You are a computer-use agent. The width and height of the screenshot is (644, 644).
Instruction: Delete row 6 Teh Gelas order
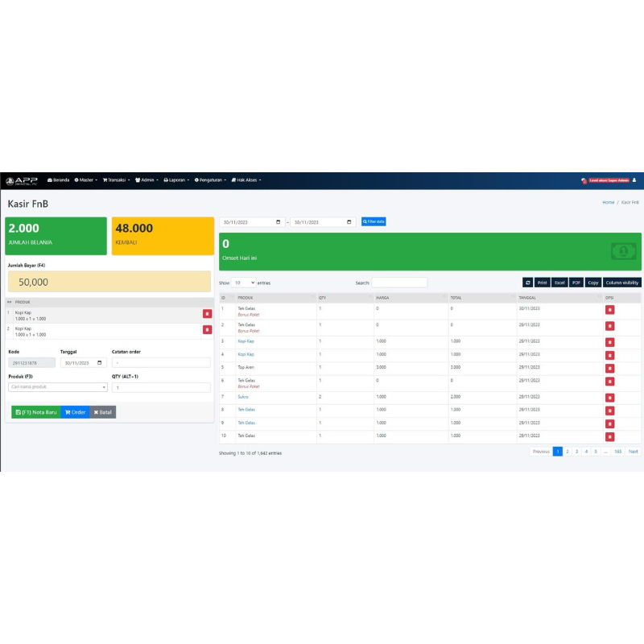[609, 382]
